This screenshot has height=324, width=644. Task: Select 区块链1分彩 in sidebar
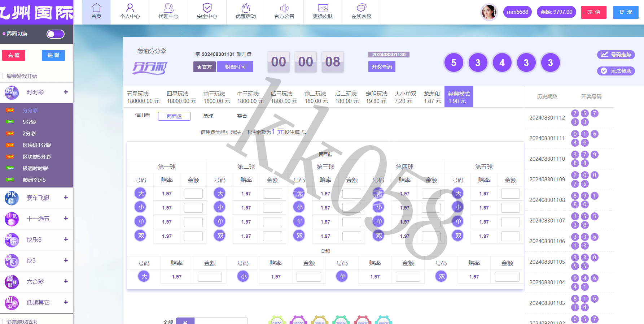(x=37, y=145)
